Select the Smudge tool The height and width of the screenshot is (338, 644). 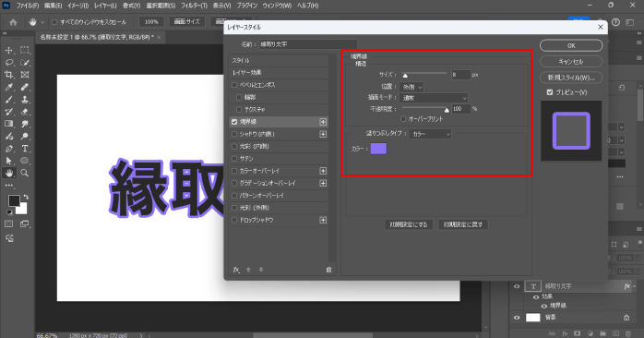point(25,124)
